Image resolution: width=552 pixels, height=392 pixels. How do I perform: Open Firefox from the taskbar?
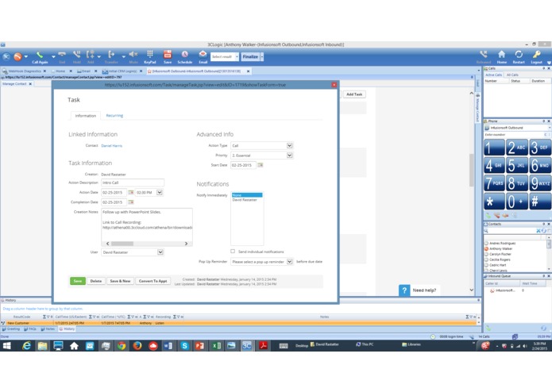(x=137, y=346)
